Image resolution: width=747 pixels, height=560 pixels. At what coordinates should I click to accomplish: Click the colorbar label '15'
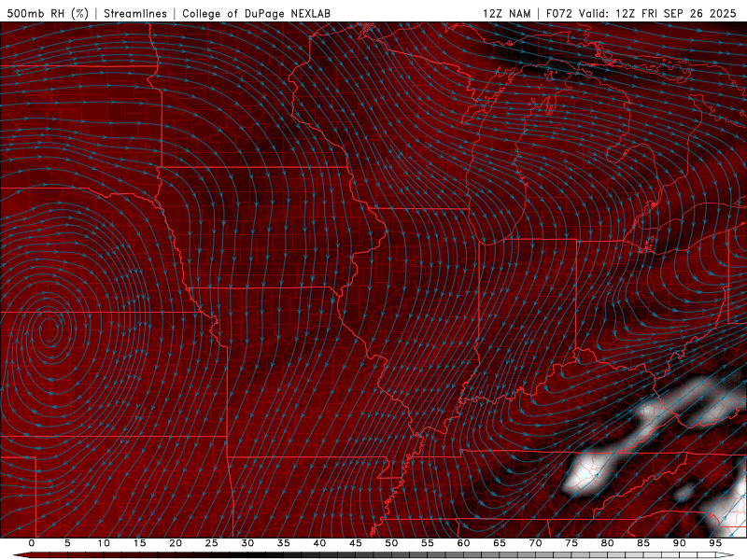pos(139,543)
